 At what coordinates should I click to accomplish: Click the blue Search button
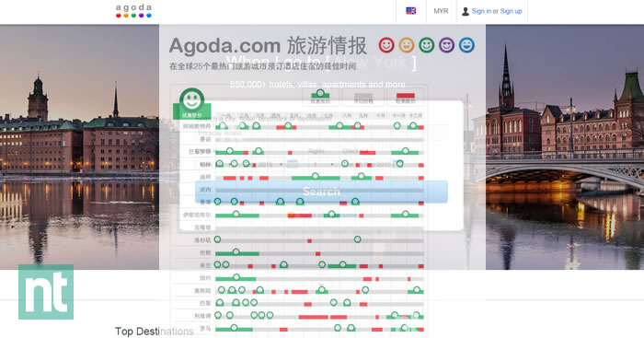pyautogui.click(x=321, y=192)
